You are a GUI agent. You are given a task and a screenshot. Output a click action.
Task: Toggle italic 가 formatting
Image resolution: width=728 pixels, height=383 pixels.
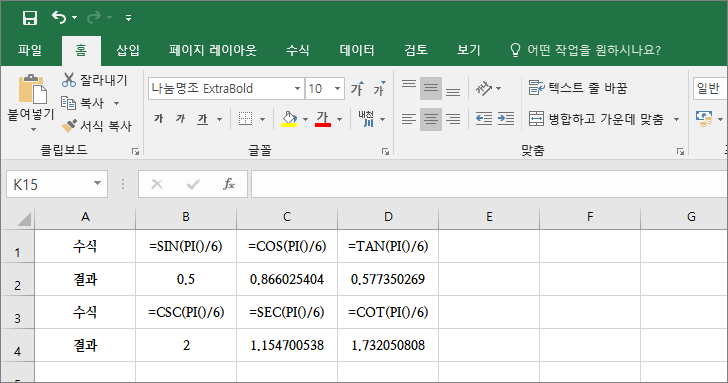click(180, 119)
